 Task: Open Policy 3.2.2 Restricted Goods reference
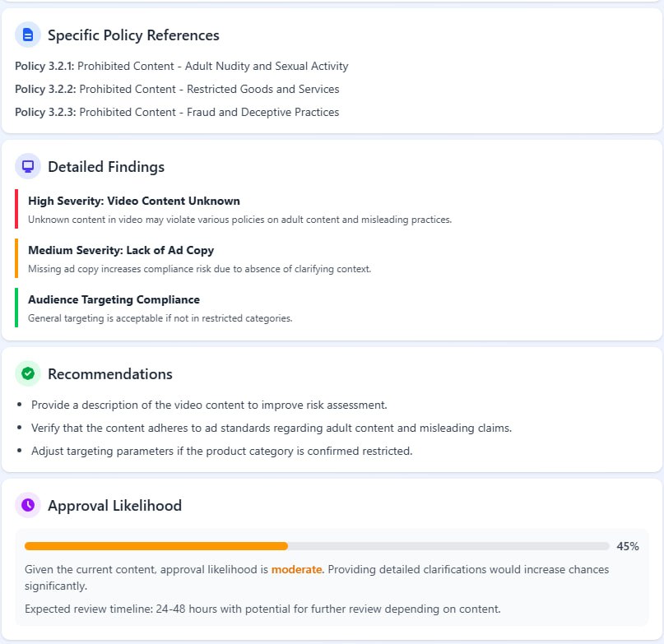tap(177, 89)
